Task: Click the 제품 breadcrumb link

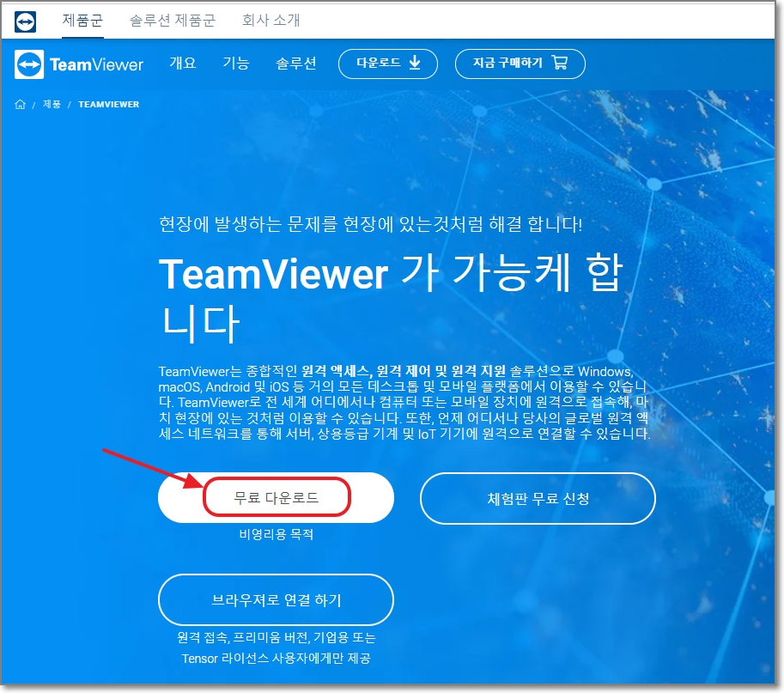Action: 52,104
